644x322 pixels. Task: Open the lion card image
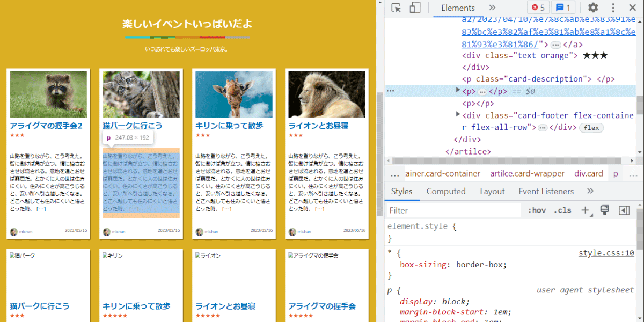click(x=327, y=94)
